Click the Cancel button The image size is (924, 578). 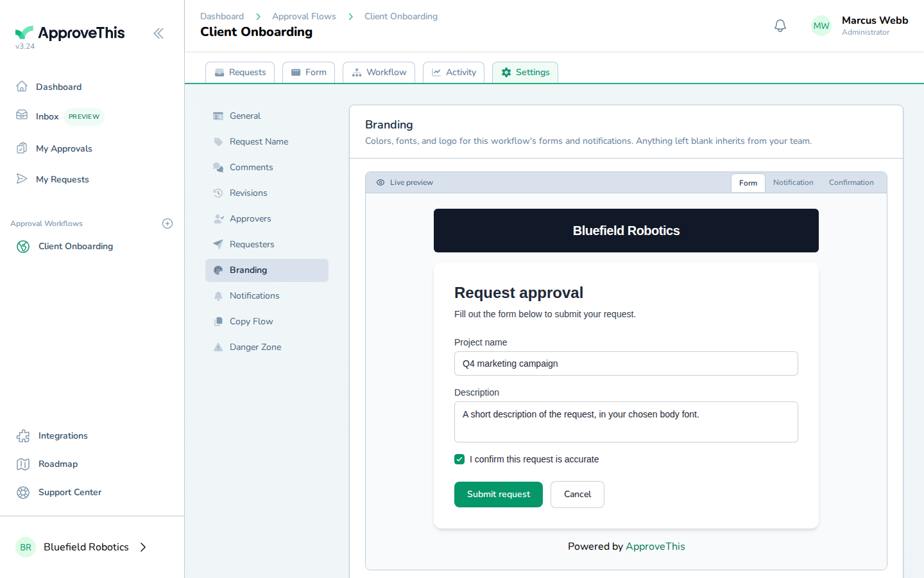(x=577, y=495)
